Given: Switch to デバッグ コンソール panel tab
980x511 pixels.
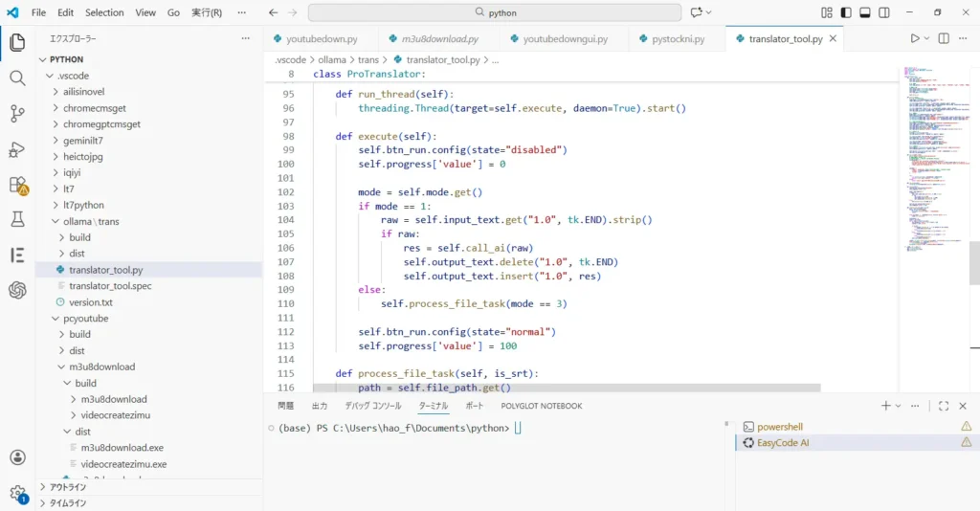Looking at the screenshot, I should pos(373,406).
